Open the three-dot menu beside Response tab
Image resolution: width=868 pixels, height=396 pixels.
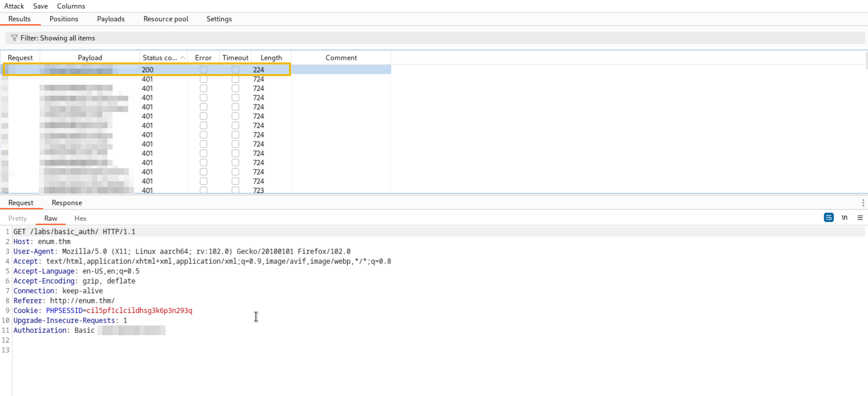click(x=863, y=203)
